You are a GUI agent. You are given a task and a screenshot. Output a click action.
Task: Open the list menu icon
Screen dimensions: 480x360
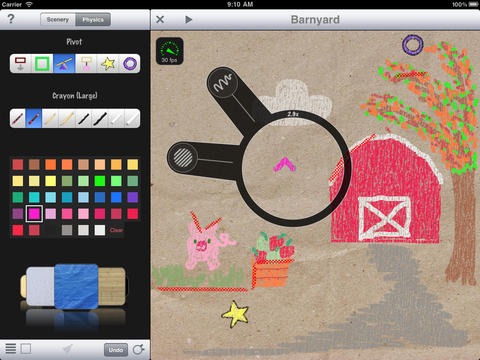[11, 349]
